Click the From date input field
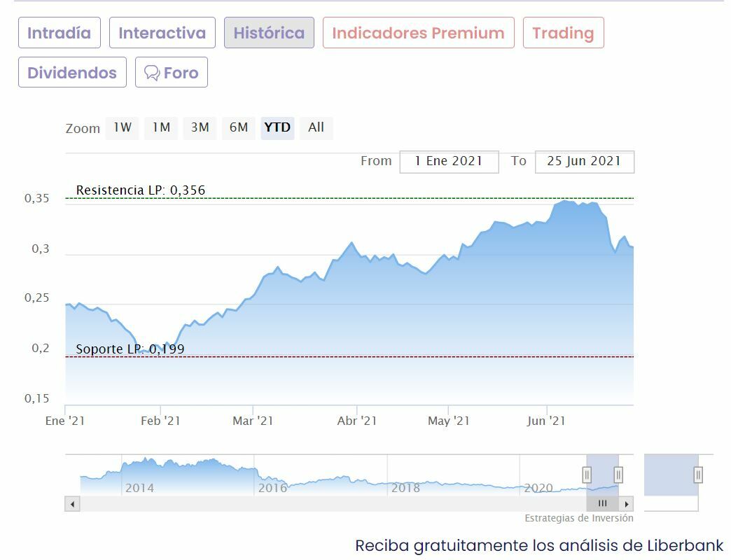 coord(449,161)
